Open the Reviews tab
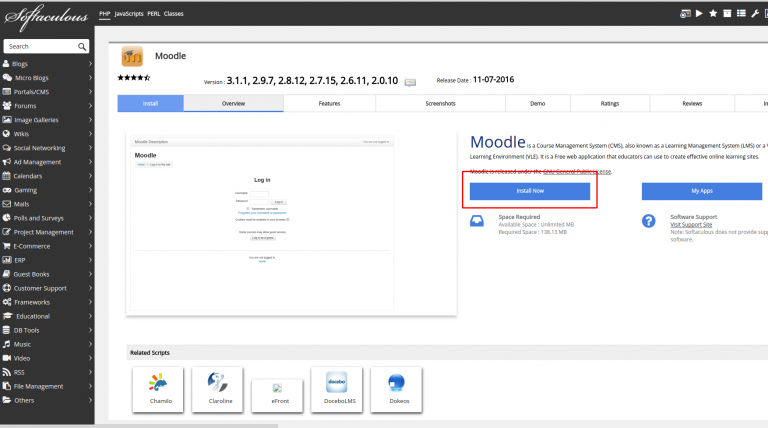The image size is (768, 428). point(692,103)
